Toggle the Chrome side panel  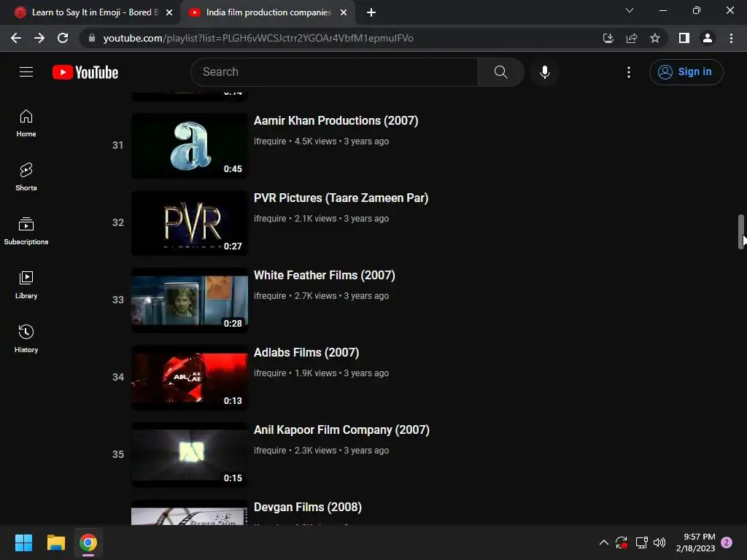tap(684, 38)
